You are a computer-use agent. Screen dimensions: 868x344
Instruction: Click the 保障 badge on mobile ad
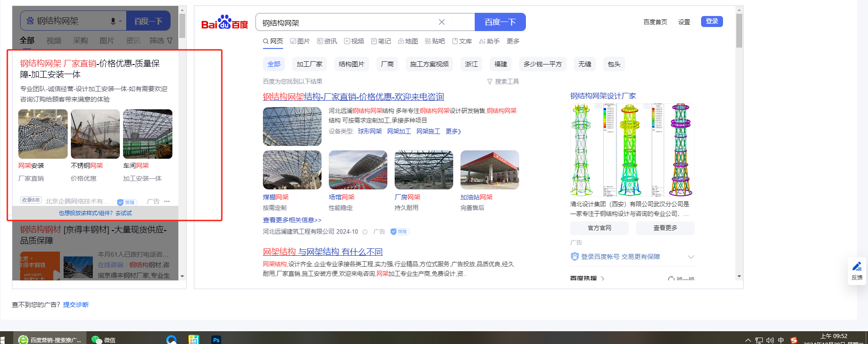[x=127, y=202]
